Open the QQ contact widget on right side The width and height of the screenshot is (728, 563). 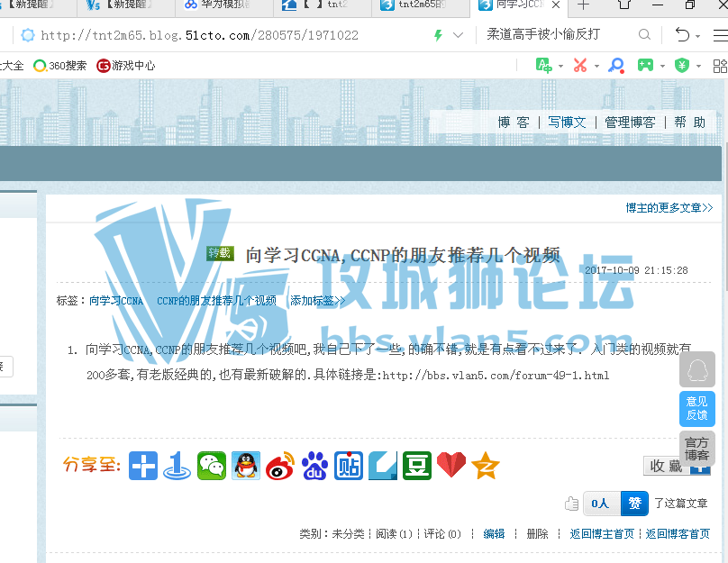(696, 369)
